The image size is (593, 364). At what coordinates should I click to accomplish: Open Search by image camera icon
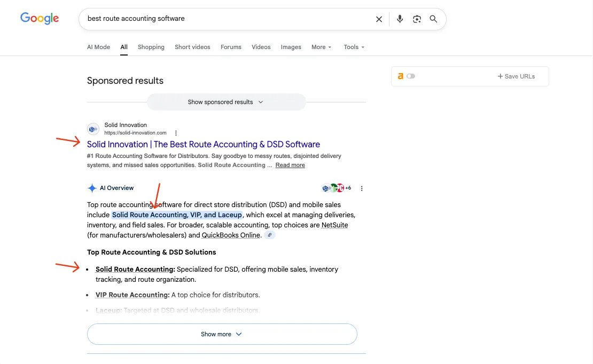click(417, 19)
